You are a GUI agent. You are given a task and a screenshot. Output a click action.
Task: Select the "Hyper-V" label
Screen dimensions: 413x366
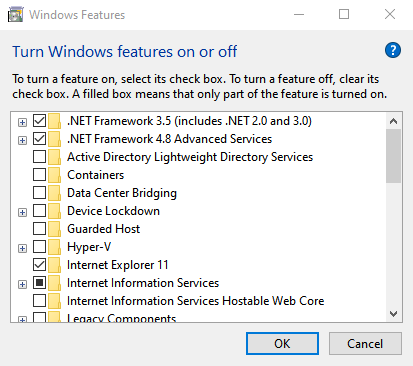tap(89, 247)
